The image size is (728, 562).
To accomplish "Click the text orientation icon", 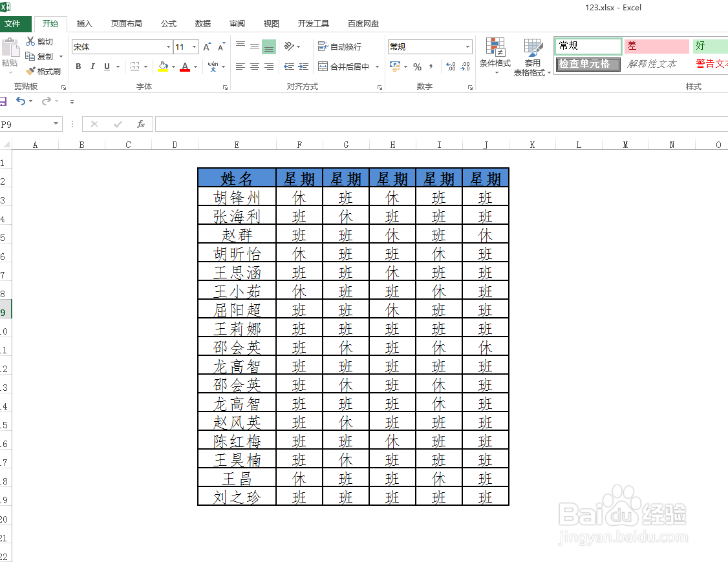I will click(x=289, y=47).
